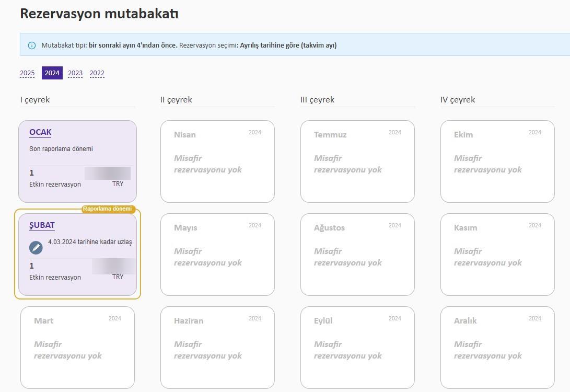This screenshot has width=570, height=392.
Task: Select the Aralık month card
Action: 497,347
